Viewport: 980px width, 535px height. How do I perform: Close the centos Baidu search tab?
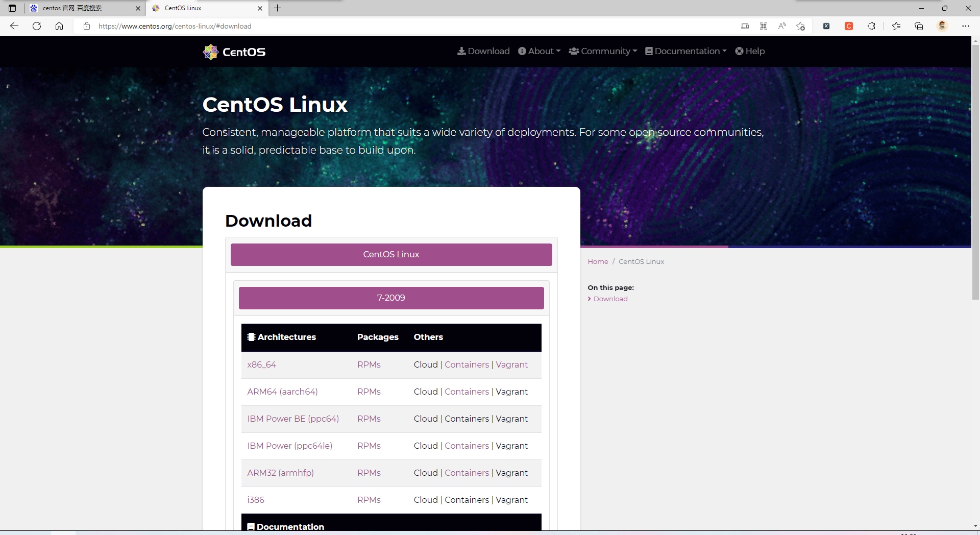click(138, 8)
